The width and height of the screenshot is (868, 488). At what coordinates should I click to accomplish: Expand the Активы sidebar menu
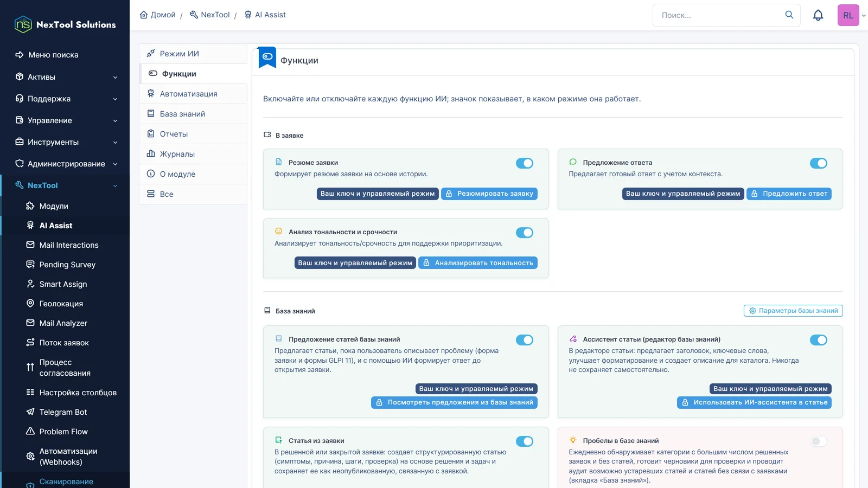(65, 77)
